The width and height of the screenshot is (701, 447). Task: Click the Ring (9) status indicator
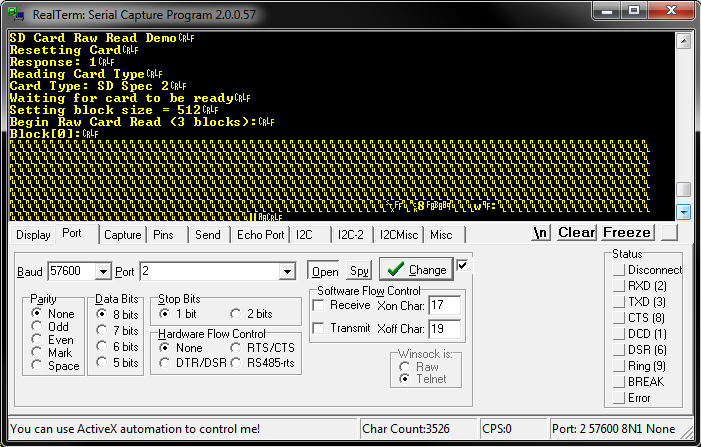[619, 366]
